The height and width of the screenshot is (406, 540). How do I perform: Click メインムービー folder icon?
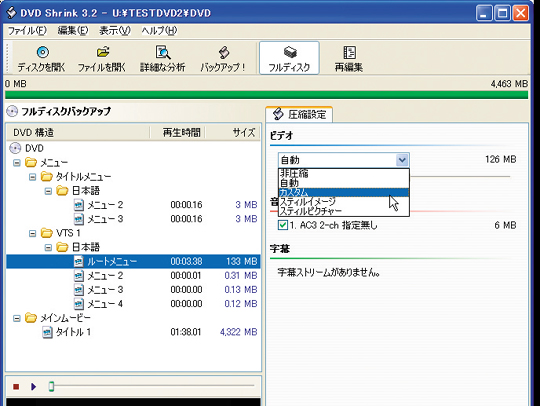click(31, 317)
